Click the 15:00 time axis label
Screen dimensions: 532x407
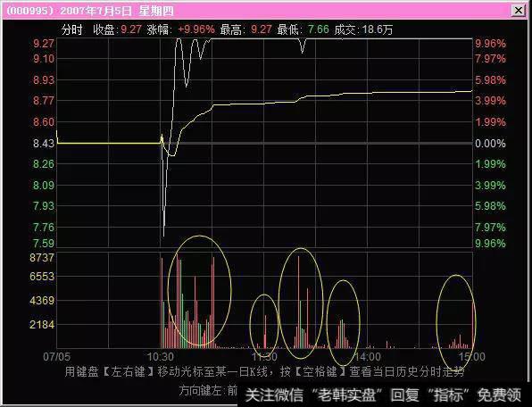(x=472, y=357)
